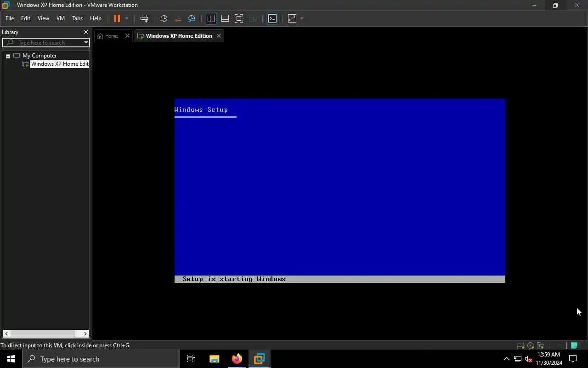Open the Help menu
Image resolution: width=588 pixels, height=368 pixels.
(x=96, y=18)
